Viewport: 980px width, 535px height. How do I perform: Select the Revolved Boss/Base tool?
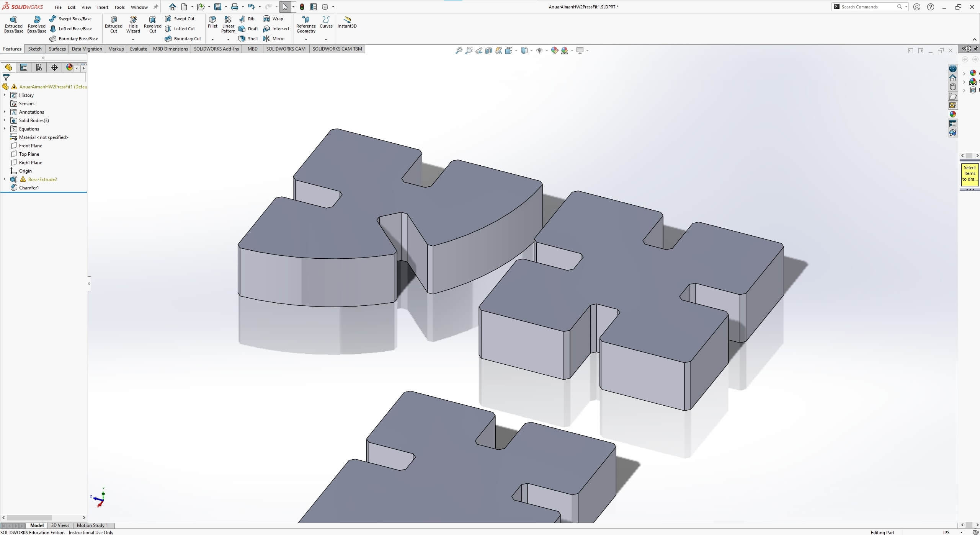click(37, 24)
